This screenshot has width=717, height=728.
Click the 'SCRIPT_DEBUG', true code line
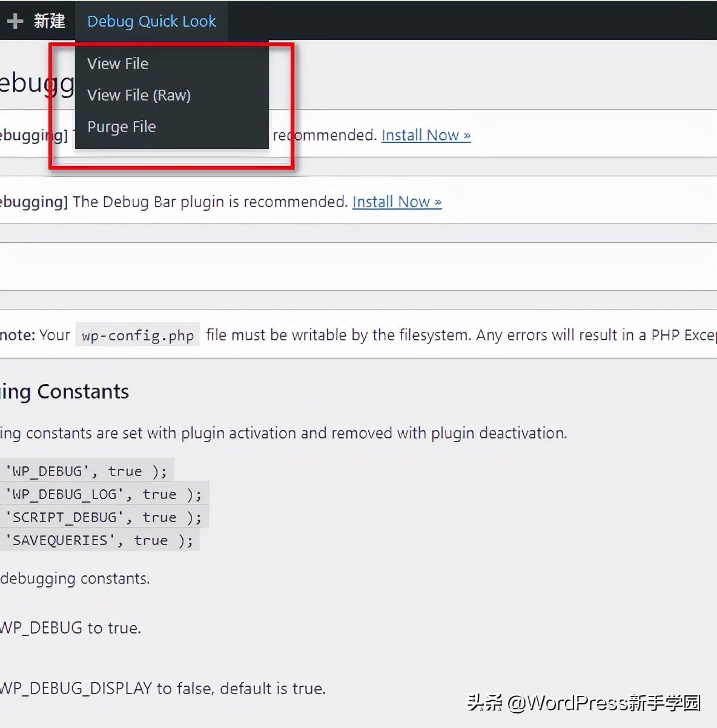coord(104,517)
